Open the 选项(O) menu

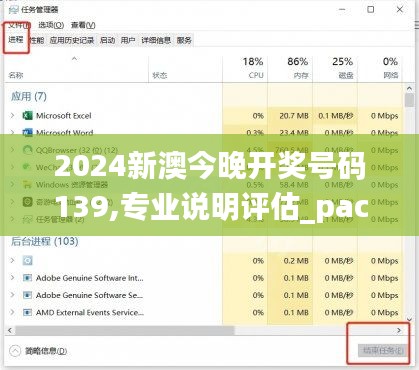pyautogui.click(x=51, y=25)
